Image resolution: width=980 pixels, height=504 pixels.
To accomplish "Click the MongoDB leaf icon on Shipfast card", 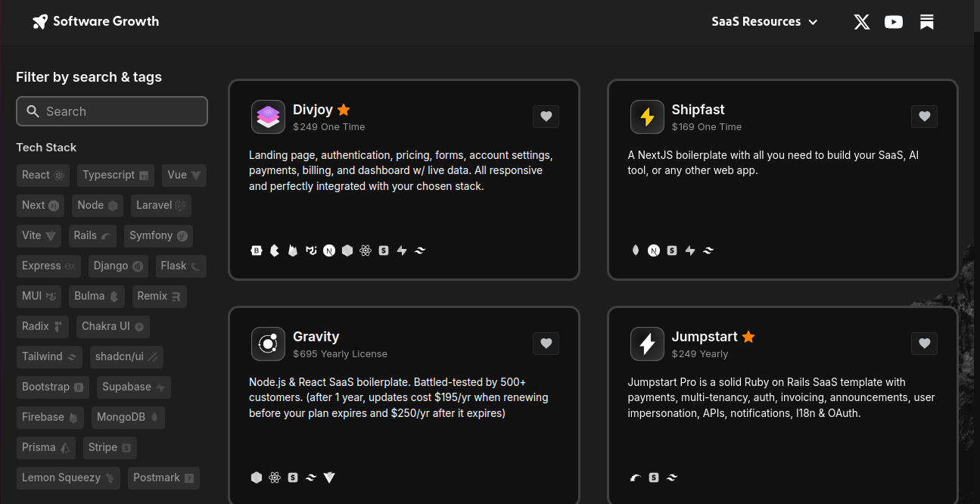I will coord(636,250).
